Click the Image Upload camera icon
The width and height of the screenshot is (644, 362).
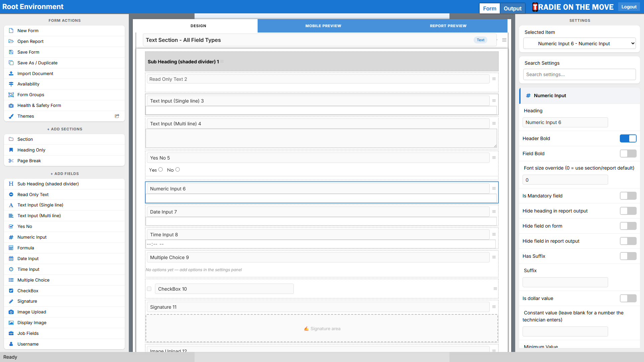coord(11,312)
